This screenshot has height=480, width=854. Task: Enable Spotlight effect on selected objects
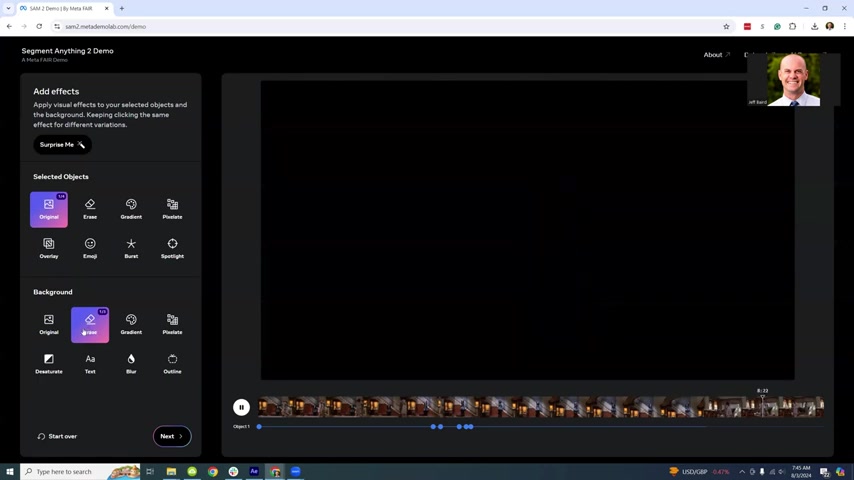click(172, 247)
